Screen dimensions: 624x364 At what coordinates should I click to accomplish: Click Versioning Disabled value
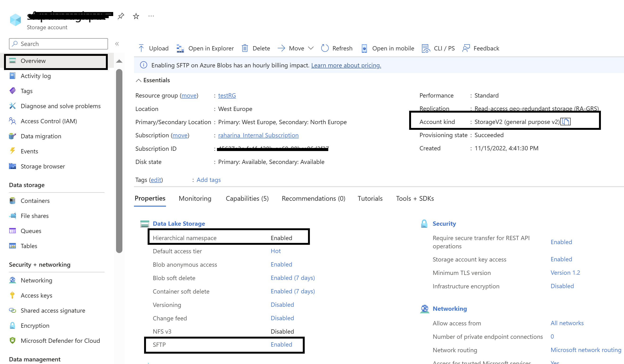(282, 305)
